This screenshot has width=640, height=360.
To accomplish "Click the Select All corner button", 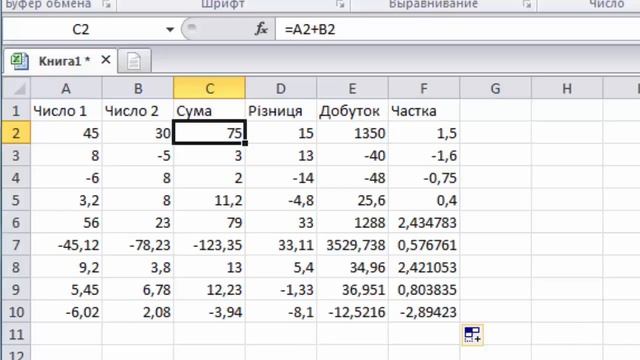I will 16,88.
